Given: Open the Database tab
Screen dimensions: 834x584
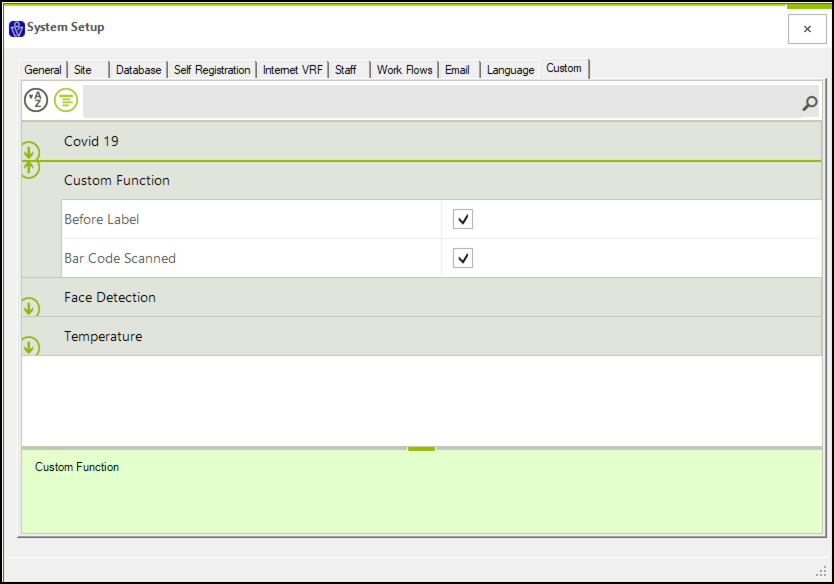Looking at the screenshot, I should [x=138, y=70].
